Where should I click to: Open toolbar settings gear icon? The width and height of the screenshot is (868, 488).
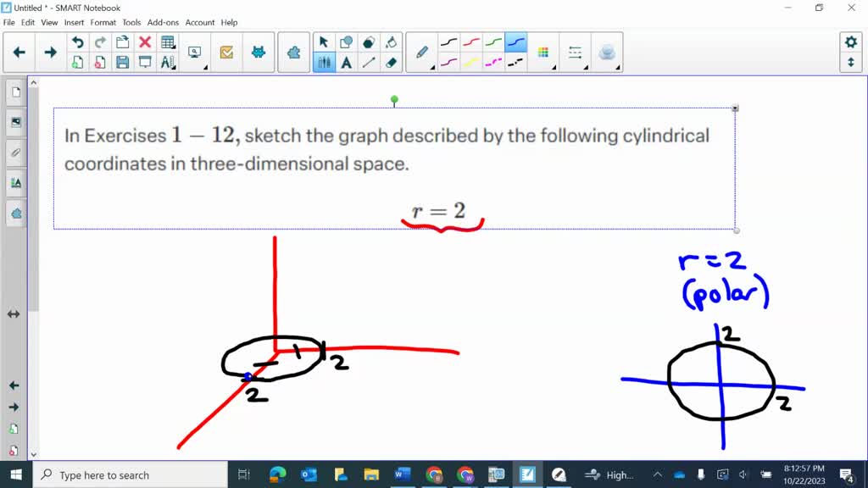[851, 42]
